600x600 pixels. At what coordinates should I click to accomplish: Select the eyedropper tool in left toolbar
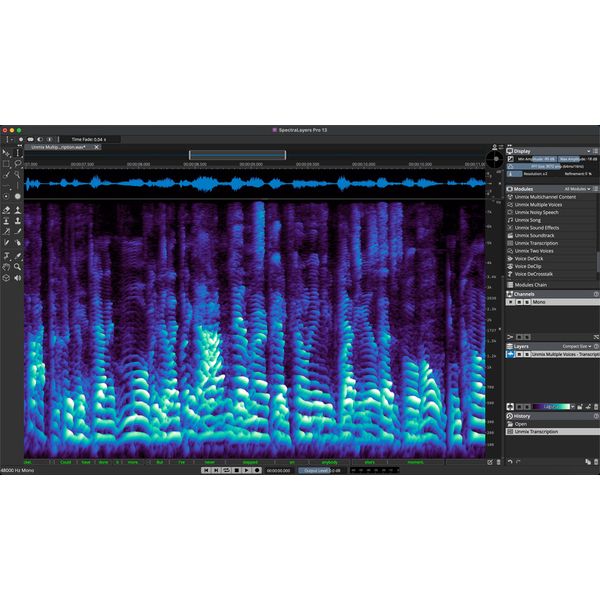[x=18, y=256]
